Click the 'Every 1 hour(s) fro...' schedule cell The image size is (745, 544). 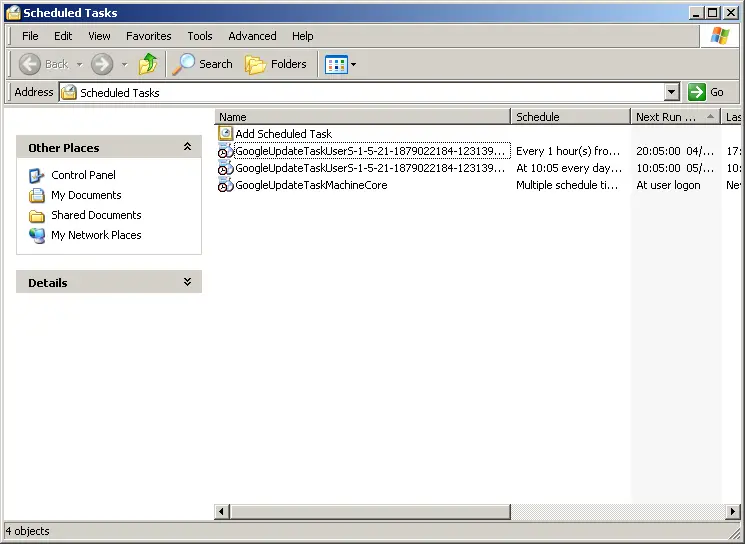(x=568, y=151)
